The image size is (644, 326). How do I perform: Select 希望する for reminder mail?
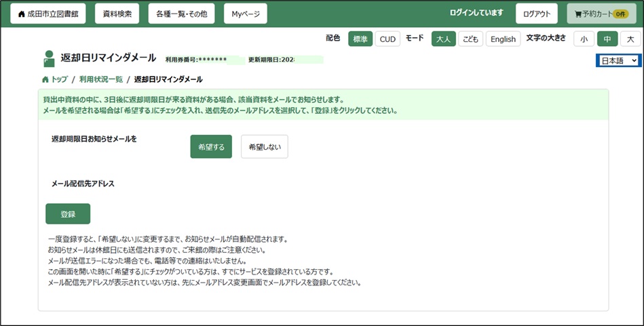(x=211, y=146)
